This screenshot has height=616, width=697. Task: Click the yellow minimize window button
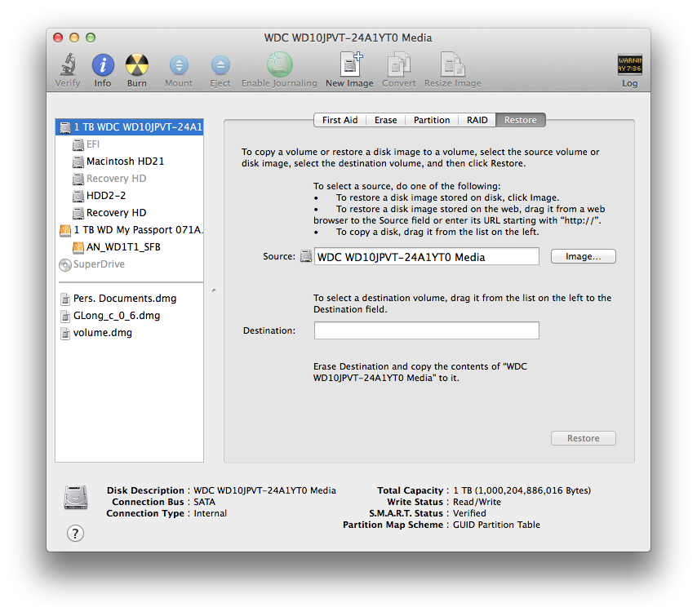[74, 38]
